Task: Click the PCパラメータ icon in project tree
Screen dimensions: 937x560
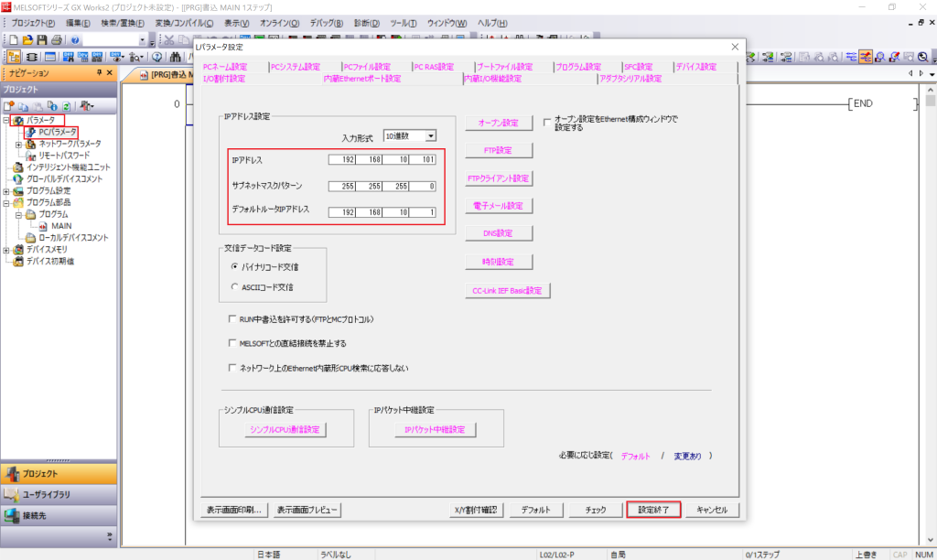Action: pyautogui.click(x=30, y=133)
